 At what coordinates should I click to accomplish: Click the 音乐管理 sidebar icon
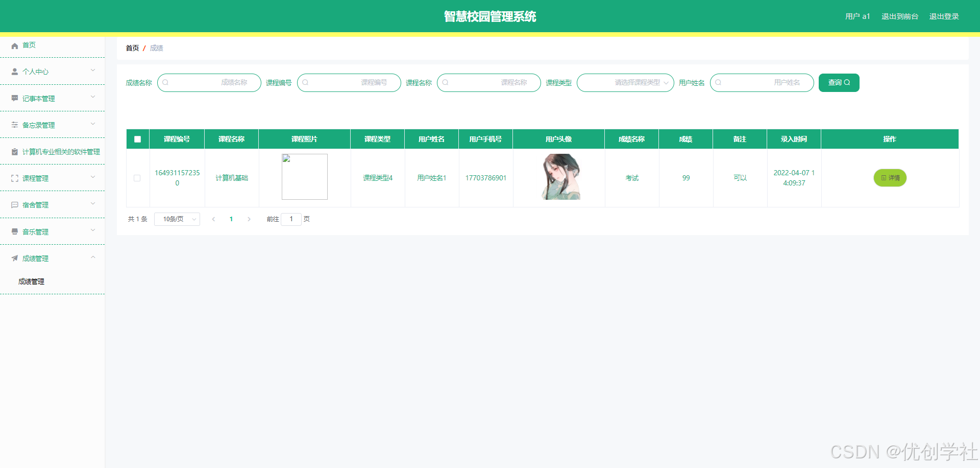pos(15,231)
